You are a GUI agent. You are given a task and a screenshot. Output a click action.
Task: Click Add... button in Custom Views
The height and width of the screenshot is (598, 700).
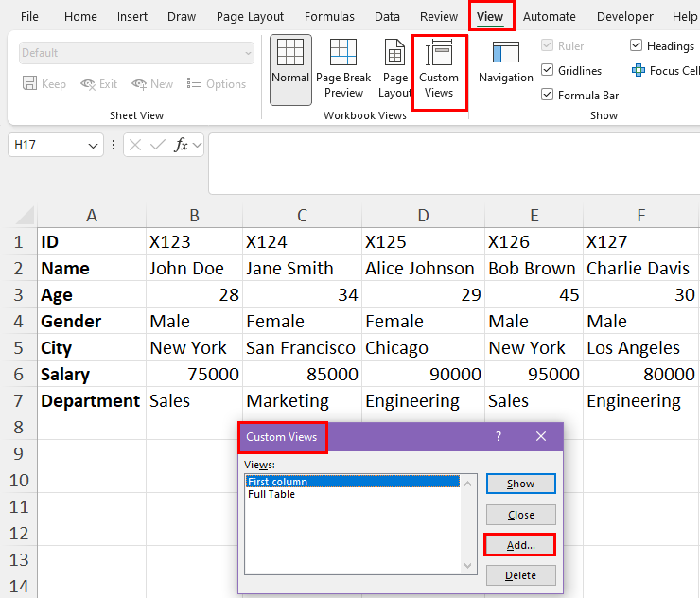click(520, 545)
